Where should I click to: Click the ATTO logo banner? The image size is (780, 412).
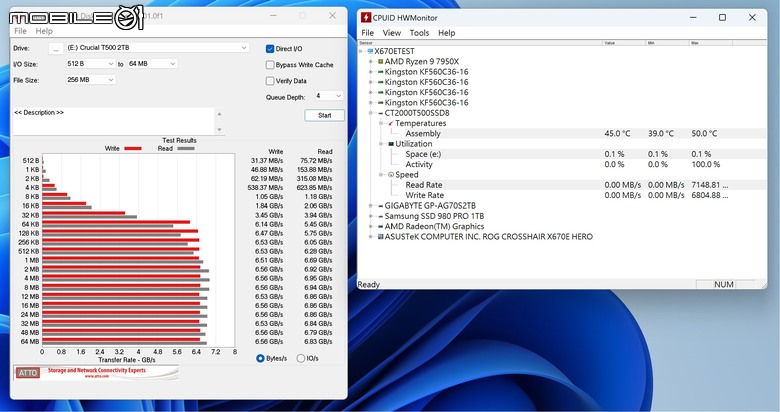pyautogui.click(x=96, y=372)
